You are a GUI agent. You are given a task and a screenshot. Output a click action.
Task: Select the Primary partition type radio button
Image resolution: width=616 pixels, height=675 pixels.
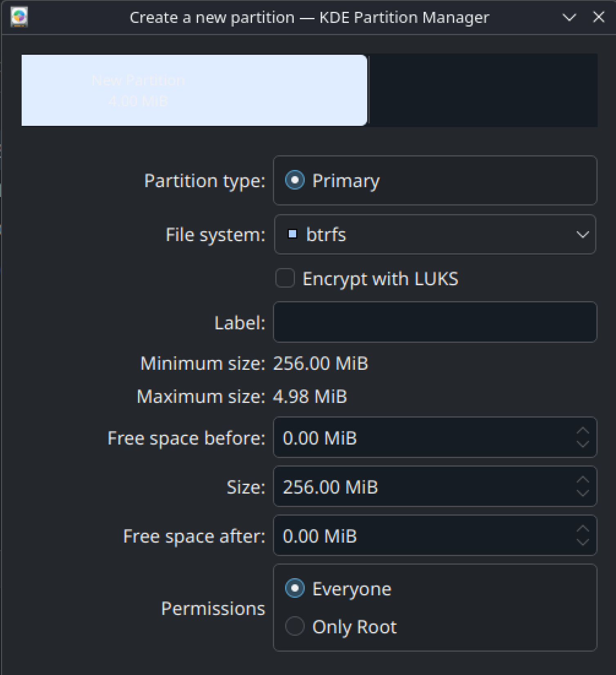[x=295, y=180]
